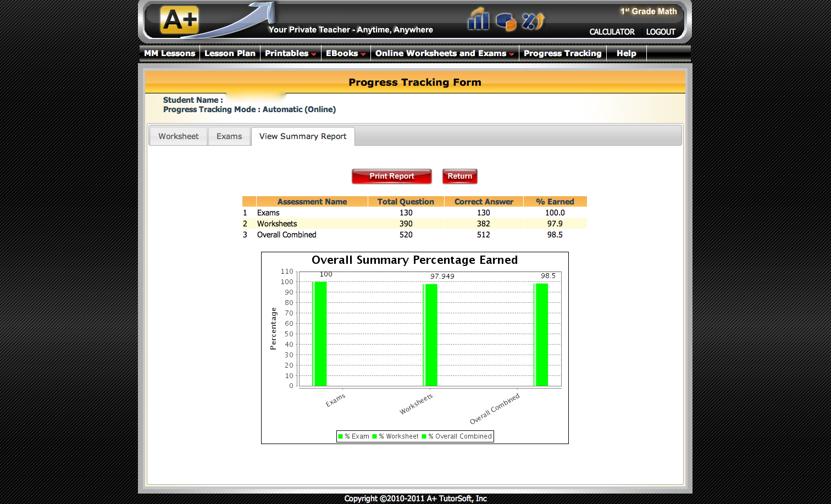
Task: Open the MM Lessons menu
Action: pyautogui.click(x=169, y=53)
